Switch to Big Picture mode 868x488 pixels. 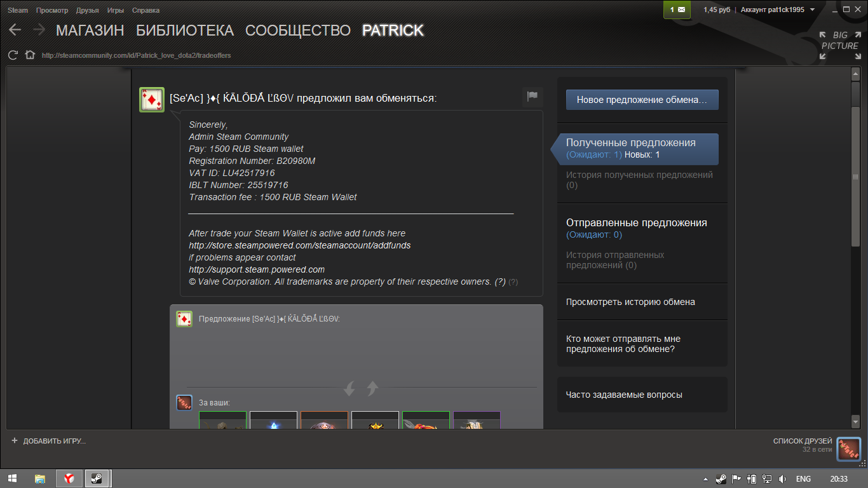tap(839, 46)
